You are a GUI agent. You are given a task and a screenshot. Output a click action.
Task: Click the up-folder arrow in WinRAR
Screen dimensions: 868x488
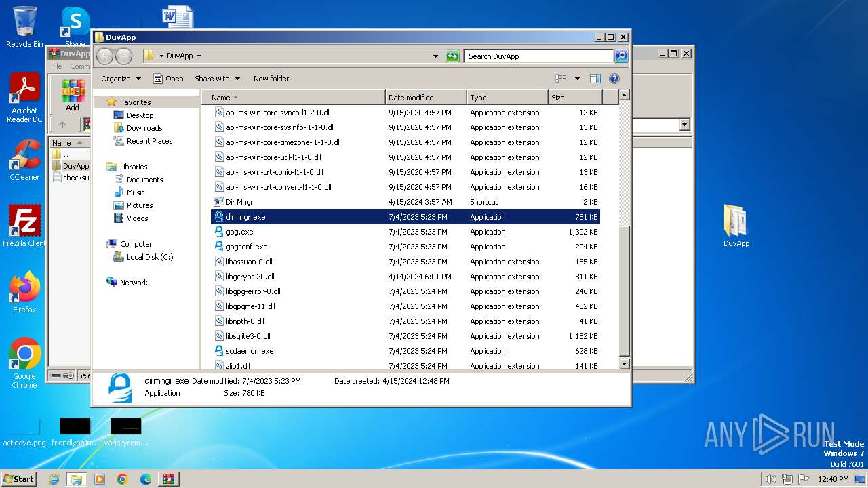pyautogui.click(x=62, y=125)
